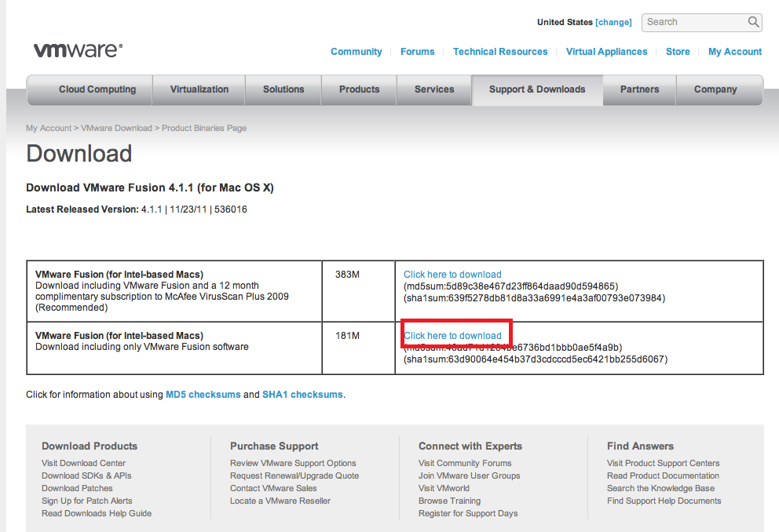Image resolution: width=779 pixels, height=532 pixels.
Task: Click Latest Released Version line
Action: pyautogui.click(x=136, y=210)
